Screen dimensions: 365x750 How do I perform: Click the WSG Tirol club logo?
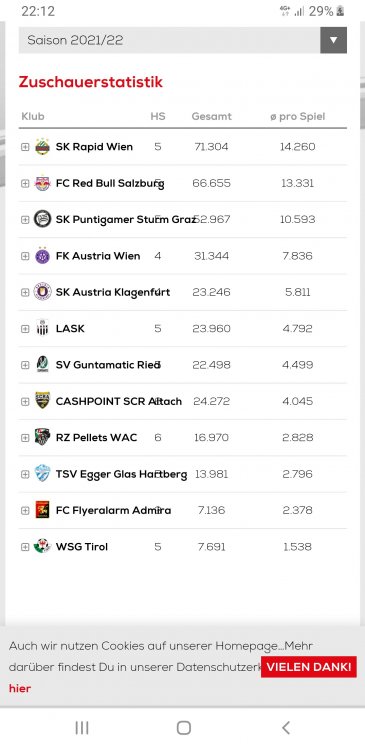click(43, 547)
